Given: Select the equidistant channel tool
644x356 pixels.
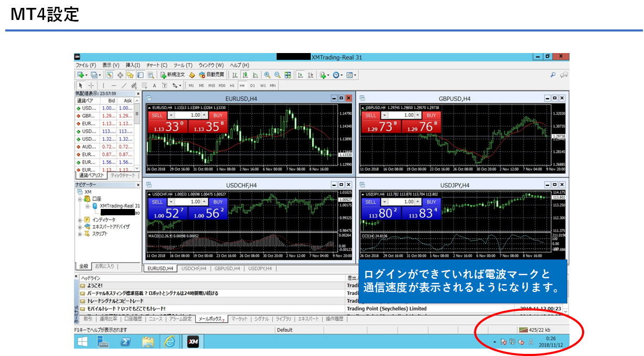Looking at the screenshot, I should tap(134, 85).
